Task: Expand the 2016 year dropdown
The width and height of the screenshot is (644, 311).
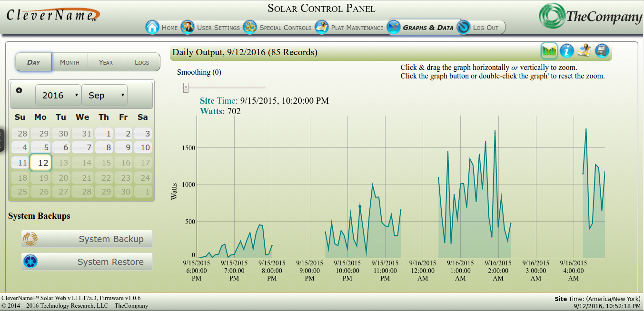Action: point(58,95)
